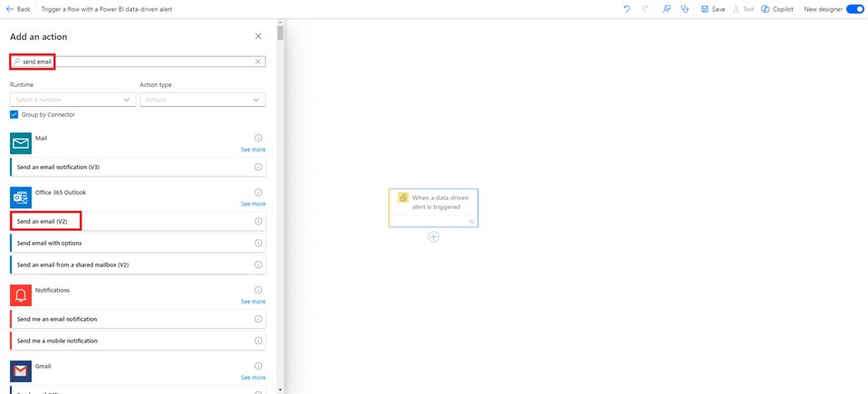
Task: Choose Send me a mobile notification action
Action: tap(57, 341)
